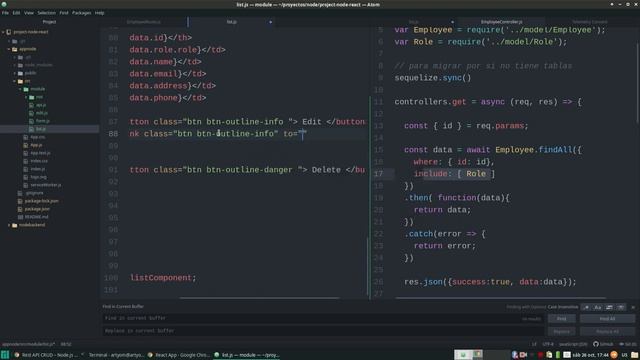This screenshot has height=360, width=640.
Task: Open the system start menu icon
Action: pos(5,355)
